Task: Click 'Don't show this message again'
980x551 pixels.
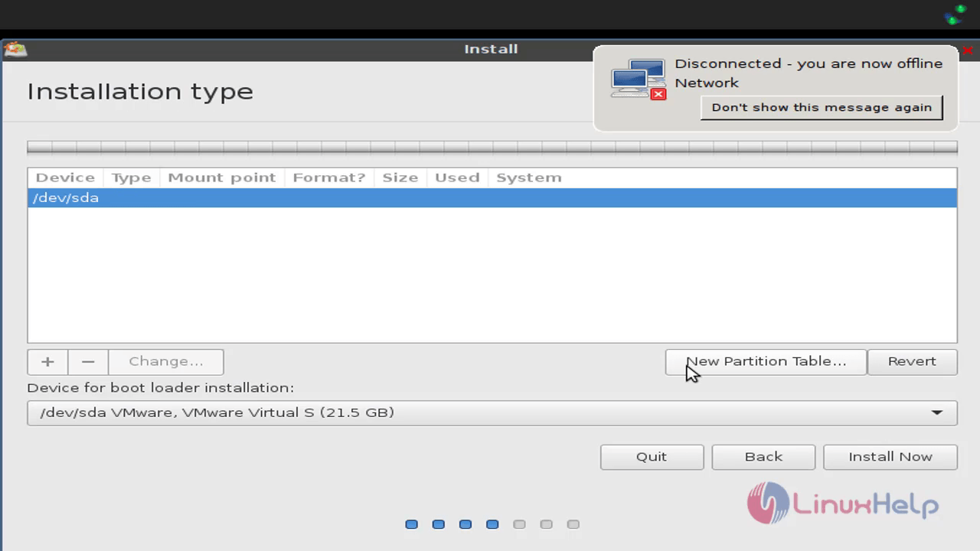Action: tap(822, 107)
